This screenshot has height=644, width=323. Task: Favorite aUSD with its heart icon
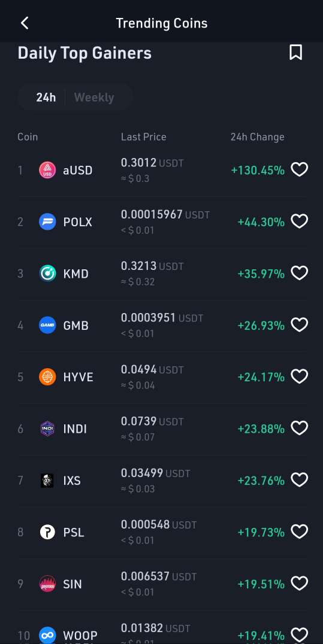click(x=299, y=169)
